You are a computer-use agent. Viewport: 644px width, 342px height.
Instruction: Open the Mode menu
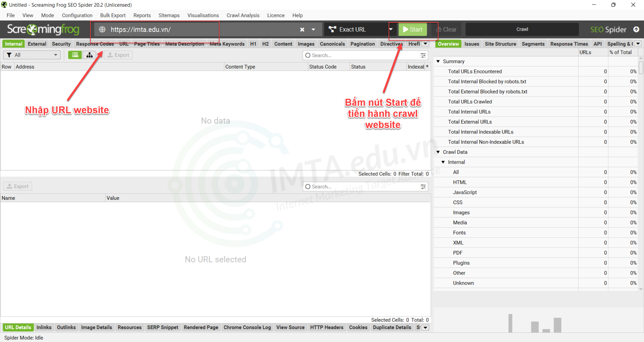pyautogui.click(x=48, y=15)
